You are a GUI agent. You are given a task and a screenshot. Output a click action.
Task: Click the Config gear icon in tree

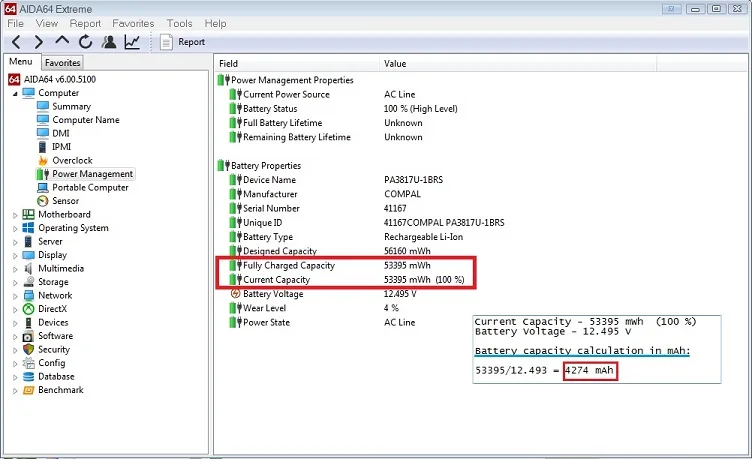[28, 363]
